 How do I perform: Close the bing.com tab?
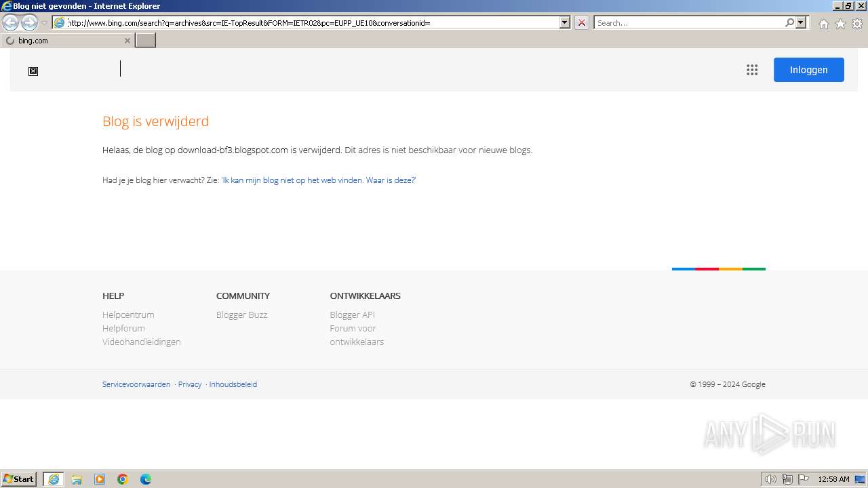click(x=127, y=41)
